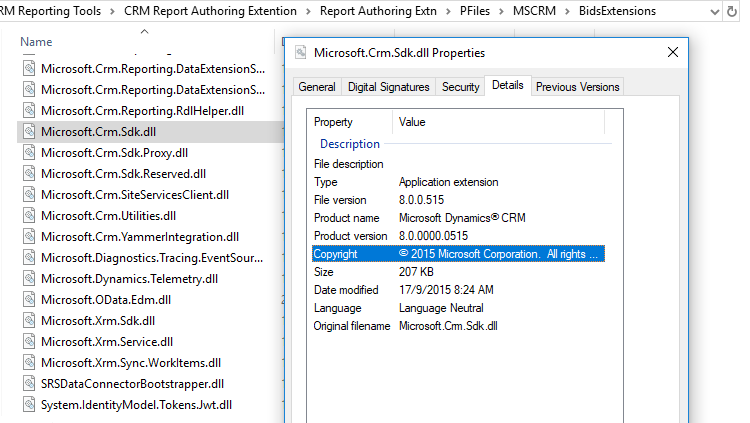Select the Microsoft.Xrm.Sdk.dll file
Screen dimensions: 750x423
(x=98, y=321)
